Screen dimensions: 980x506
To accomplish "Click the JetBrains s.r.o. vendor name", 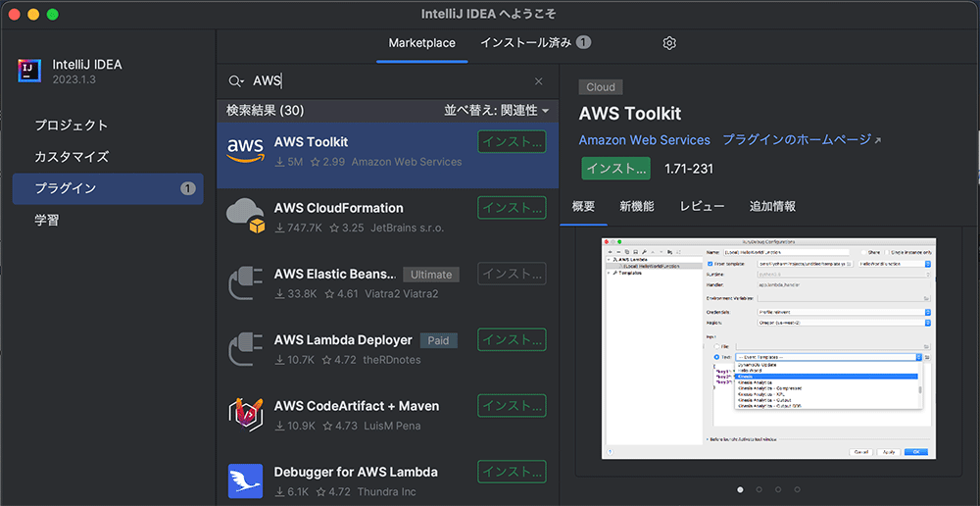I will click(407, 228).
